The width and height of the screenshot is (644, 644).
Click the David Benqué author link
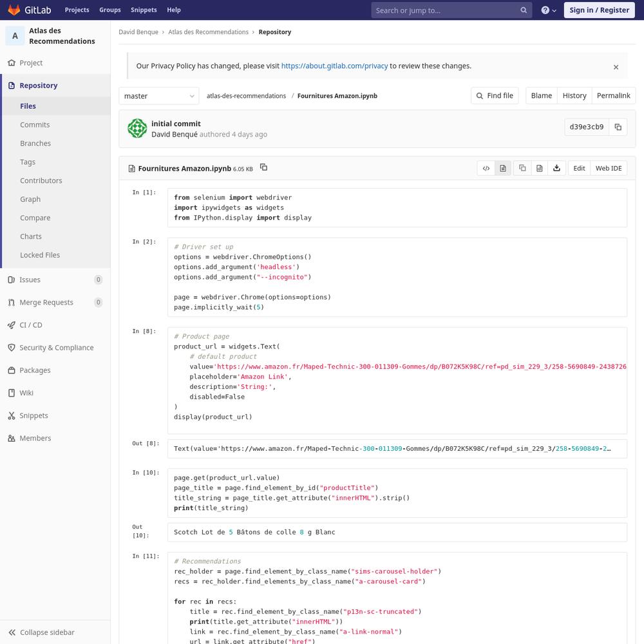point(174,135)
